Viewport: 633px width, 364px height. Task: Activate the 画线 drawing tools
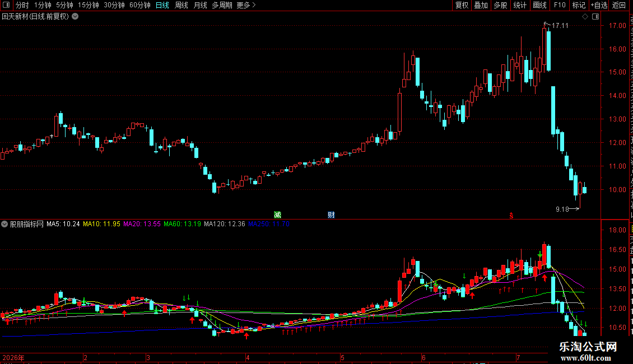click(540, 5)
